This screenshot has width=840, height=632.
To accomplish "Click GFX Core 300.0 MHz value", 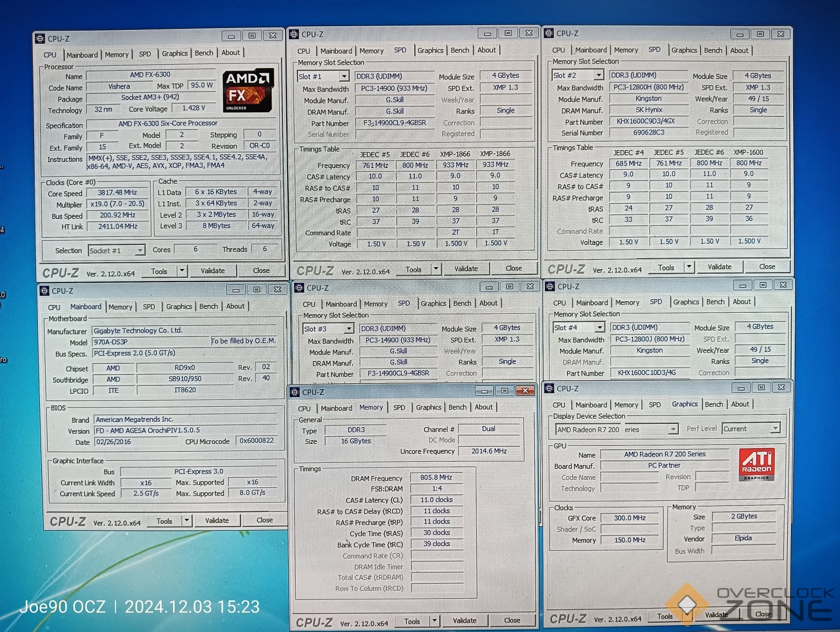I will [630, 518].
